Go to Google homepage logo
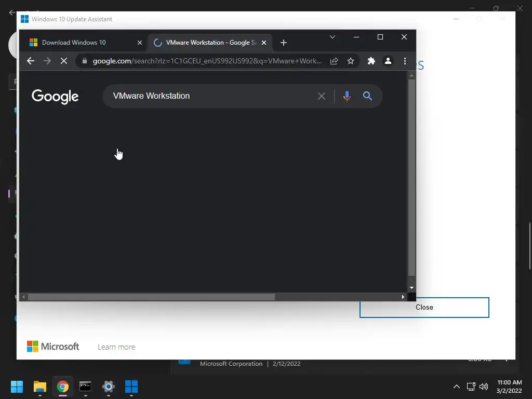 pyautogui.click(x=55, y=97)
